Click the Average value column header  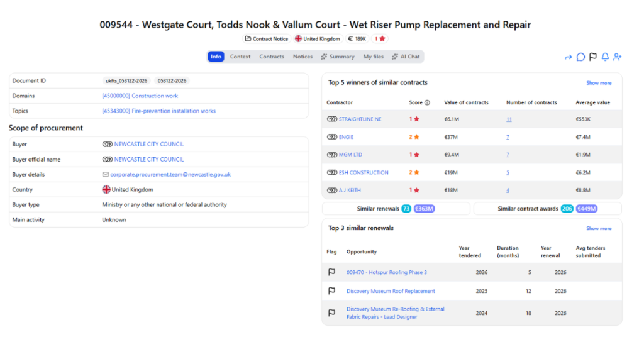(592, 102)
